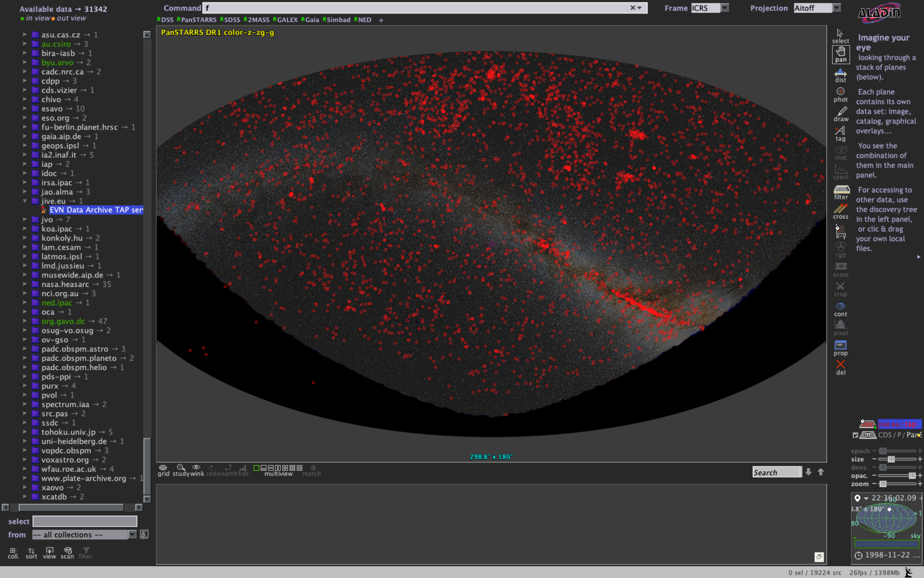Open the phot photometry tool
Image resolution: width=924 pixels, height=578 pixels.
[x=840, y=95]
